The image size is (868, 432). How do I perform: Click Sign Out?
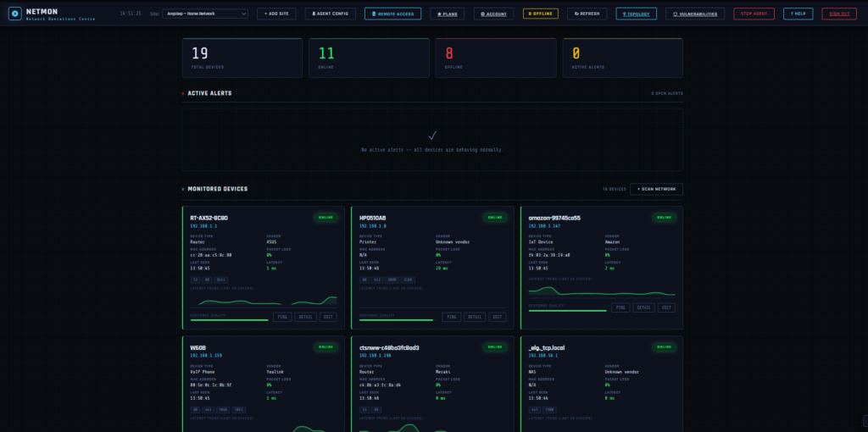[838, 14]
